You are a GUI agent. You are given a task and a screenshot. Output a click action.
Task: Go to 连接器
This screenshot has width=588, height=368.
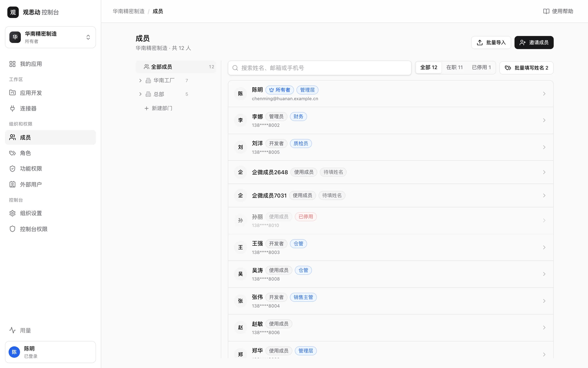(x=50, y=108)
